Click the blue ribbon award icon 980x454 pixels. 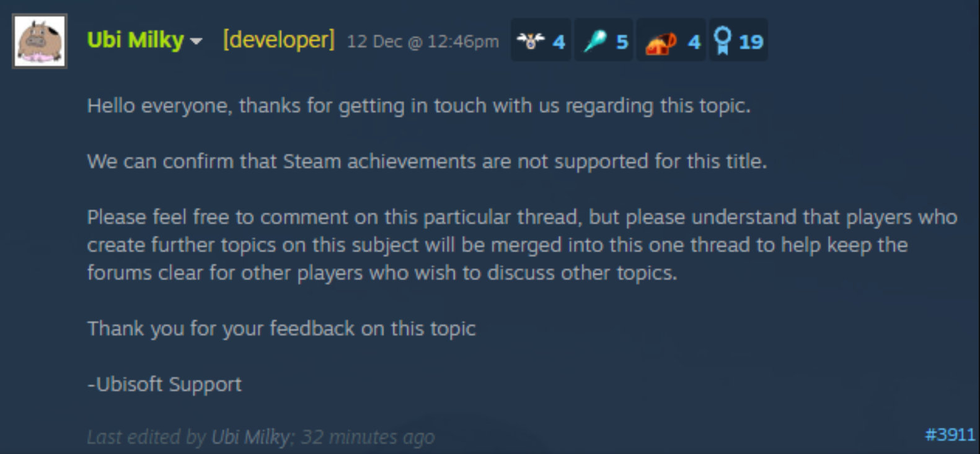click(722, 41)
